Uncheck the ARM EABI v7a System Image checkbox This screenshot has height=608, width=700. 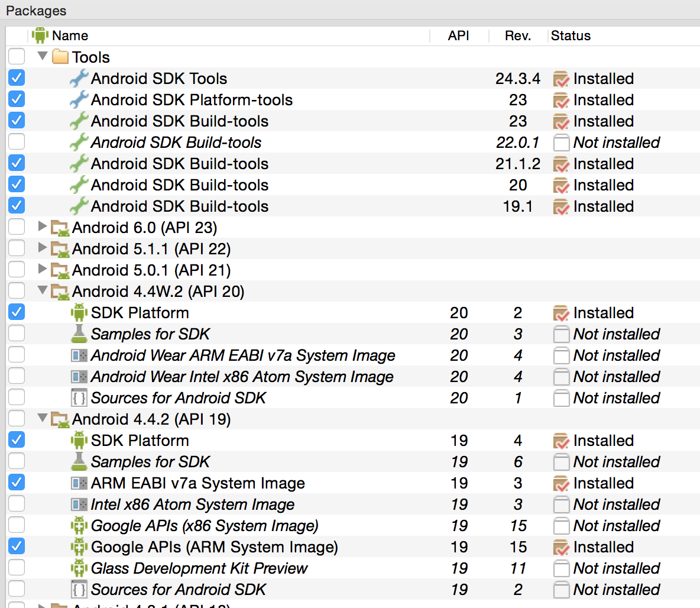coord(17,483)
